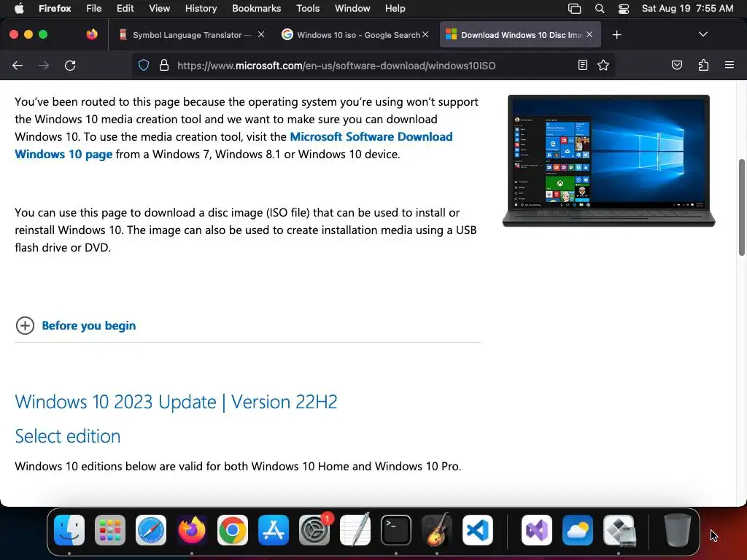Launch Safari from the dock
The width and height of the screenshot is (747, 560).
(x=151, y=530)
